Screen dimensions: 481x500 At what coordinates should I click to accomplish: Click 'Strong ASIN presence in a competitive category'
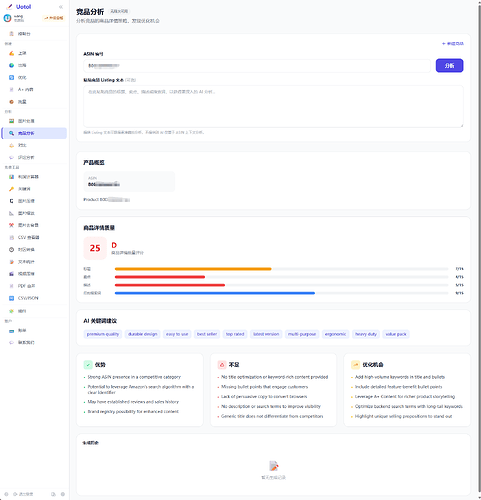[134, 377]
